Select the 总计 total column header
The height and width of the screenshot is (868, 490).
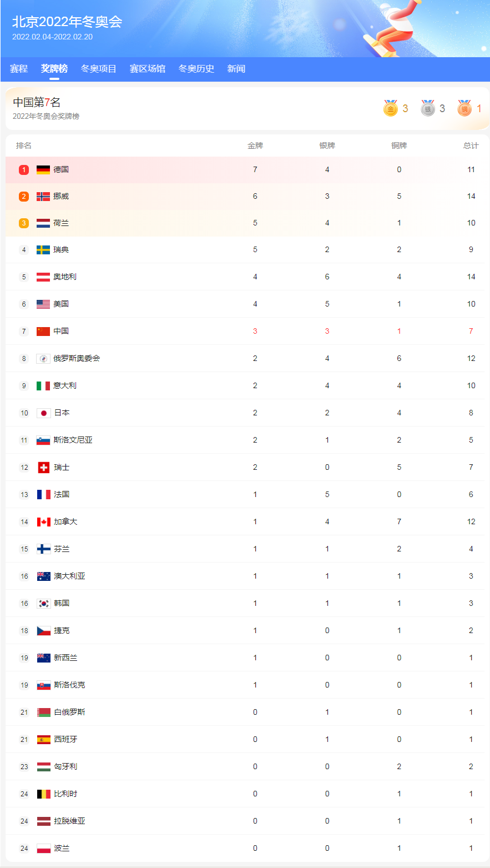pyautogui.click(x=471, y=146)
